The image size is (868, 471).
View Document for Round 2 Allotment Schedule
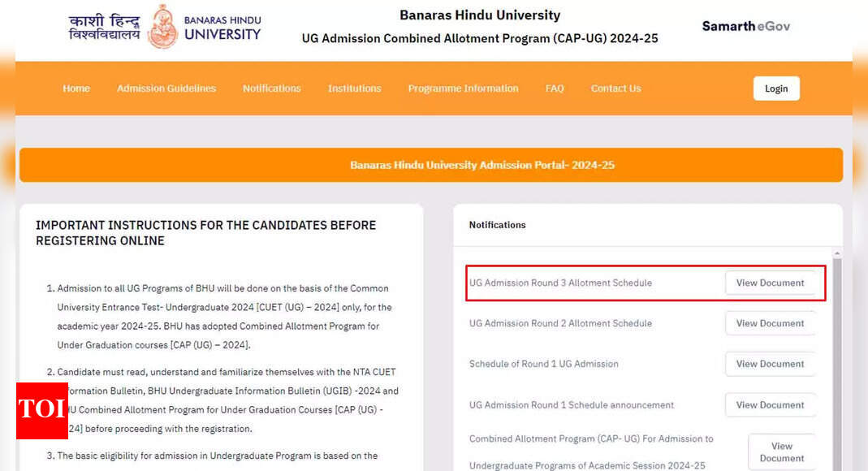point(770,323)
